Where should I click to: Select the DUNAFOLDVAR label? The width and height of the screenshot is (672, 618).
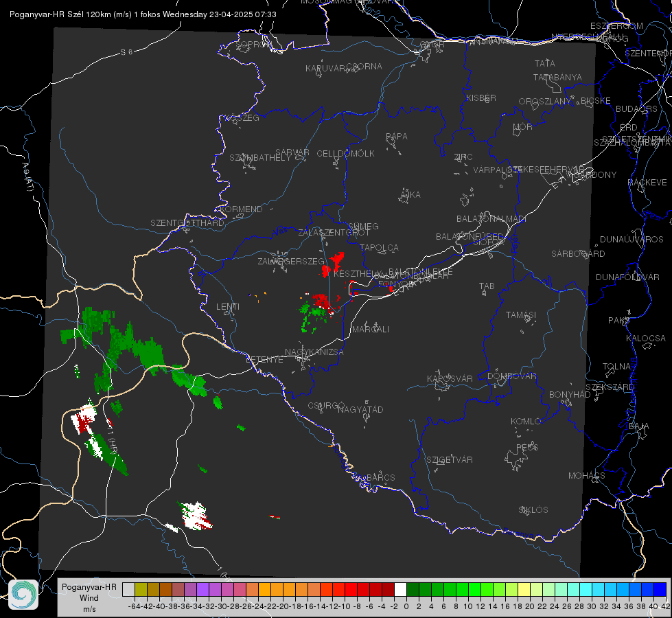627,277
